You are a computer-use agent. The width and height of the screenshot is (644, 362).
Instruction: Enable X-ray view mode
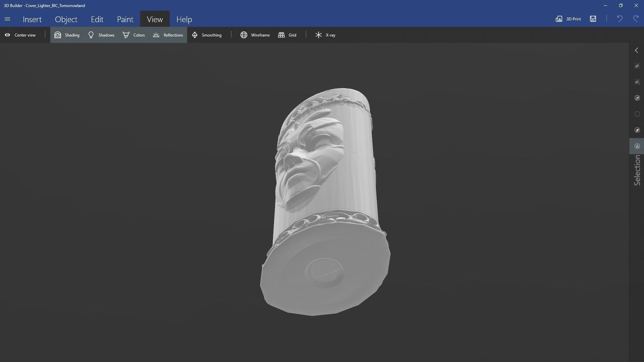(325, 35)
